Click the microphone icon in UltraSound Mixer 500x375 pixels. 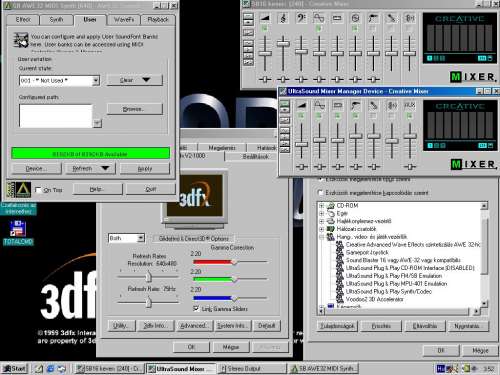374,105
